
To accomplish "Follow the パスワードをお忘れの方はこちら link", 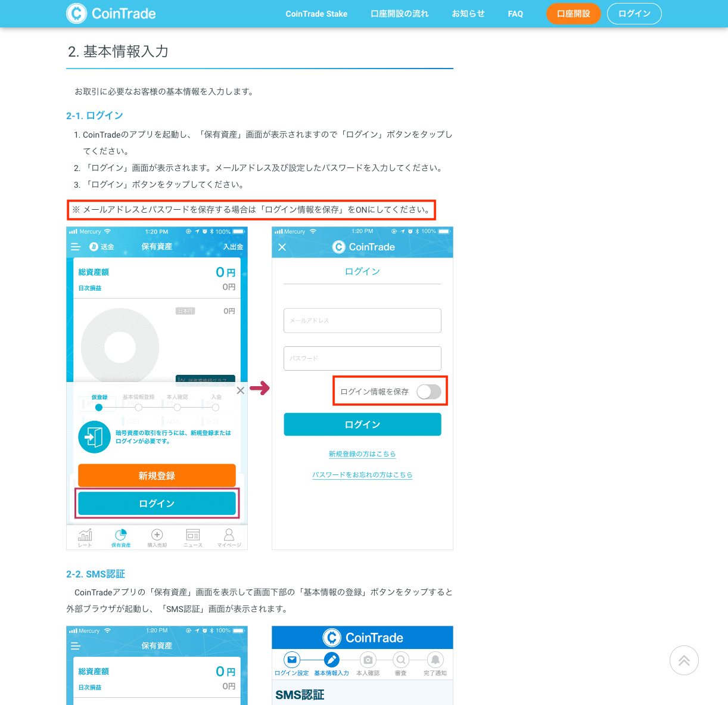I will 362,475.
